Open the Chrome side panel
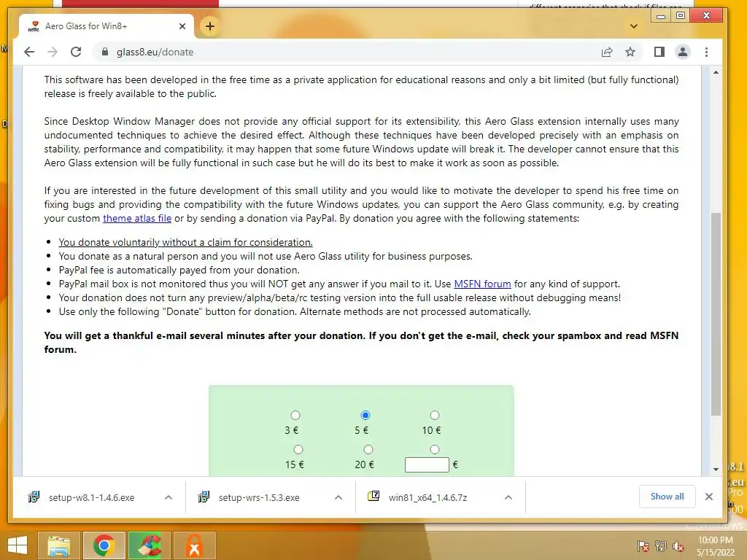The height and width of the screenshot is (560, 747). click(x=659, y=52)
